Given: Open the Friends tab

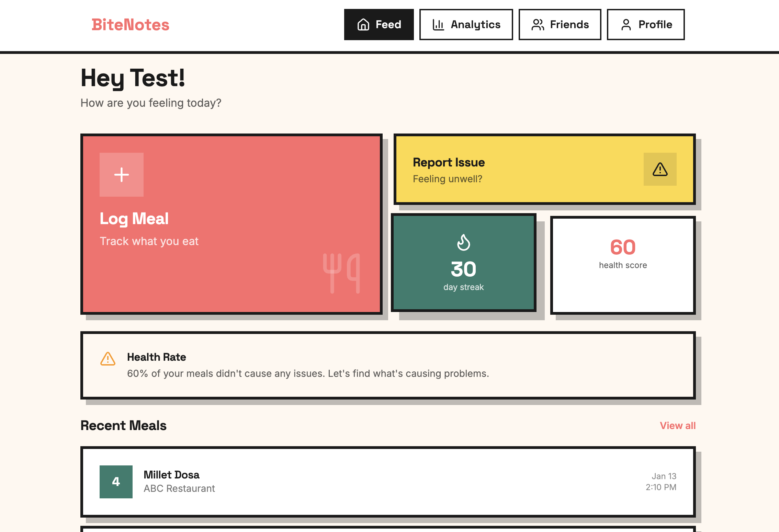Looking at the screenshot, I should 569,25.
